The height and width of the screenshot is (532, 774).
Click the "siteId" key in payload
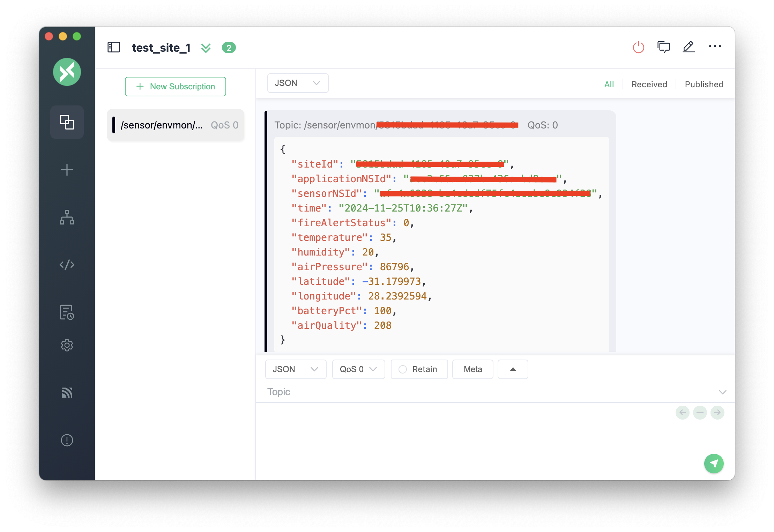tap(315, 164)
